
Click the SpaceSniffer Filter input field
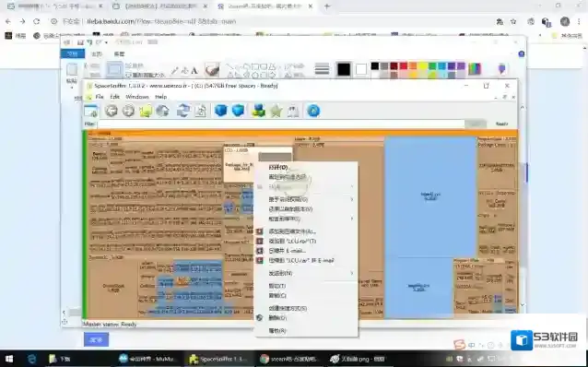tap(280, 124)
